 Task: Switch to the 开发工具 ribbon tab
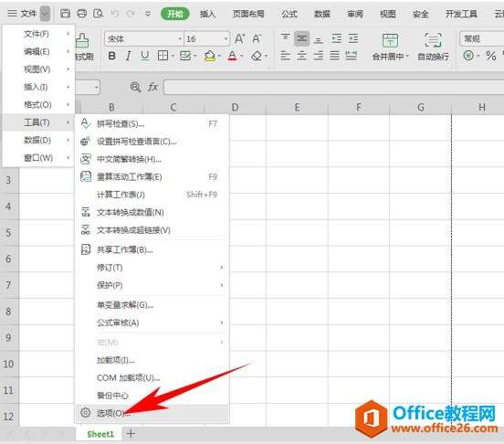461,14
